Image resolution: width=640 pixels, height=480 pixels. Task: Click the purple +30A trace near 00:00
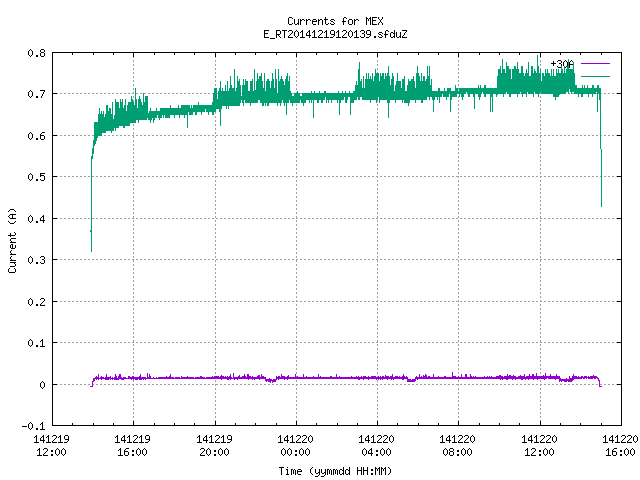(296, 378)
